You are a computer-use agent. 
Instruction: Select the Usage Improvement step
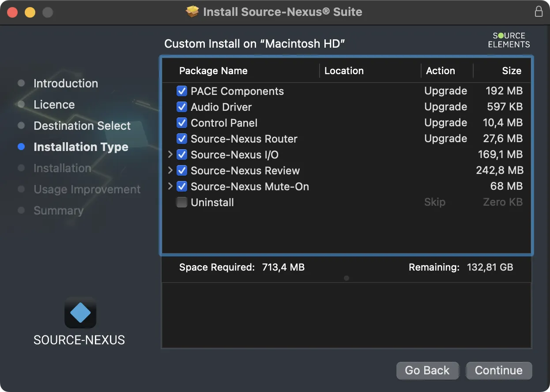(x=87, y=189)
